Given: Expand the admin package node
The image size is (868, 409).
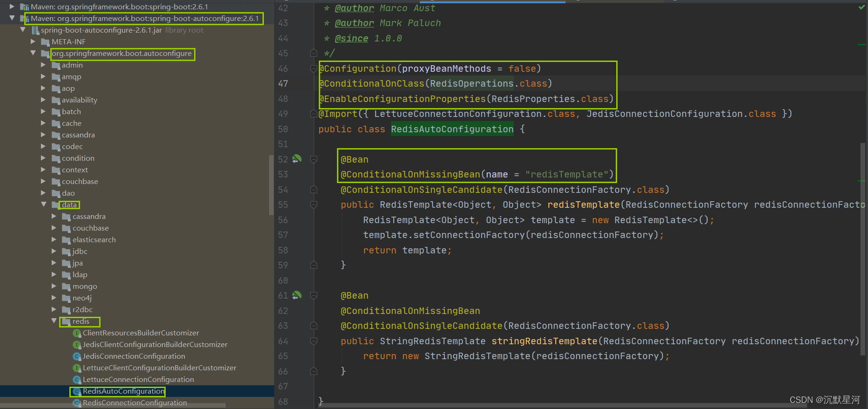Looking at the screenshot, I should [43, 65].
